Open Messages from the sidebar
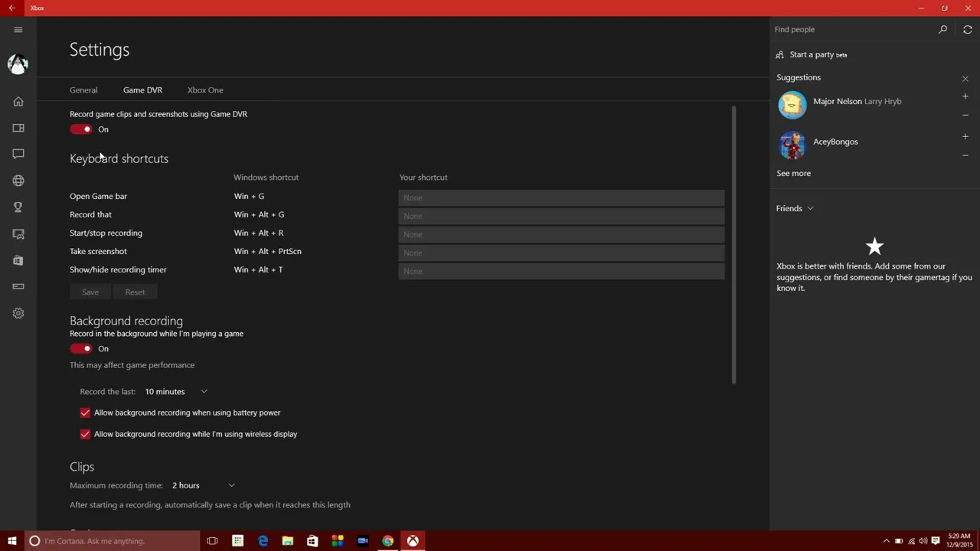Viewport: 980px width, 551px height. pos(18,154)
